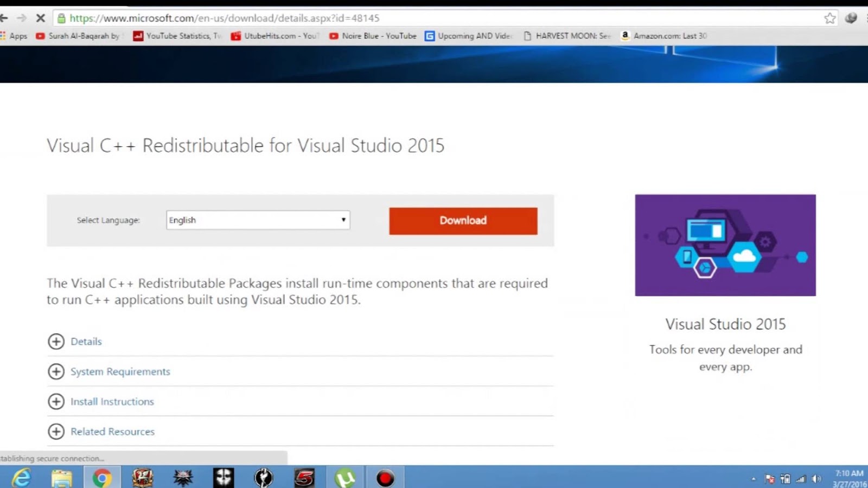Click the Chrome taskbar icon
The height and width of the screenshot is (488, 868).
[102, 478]
